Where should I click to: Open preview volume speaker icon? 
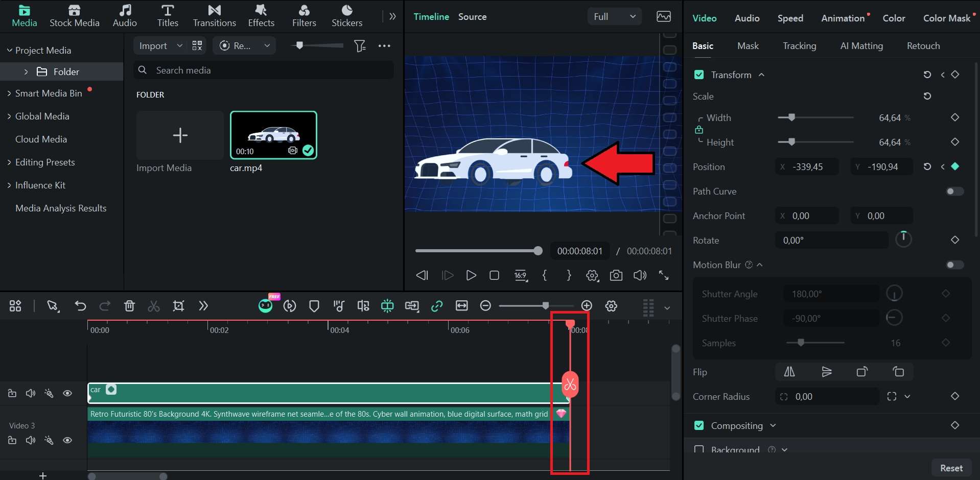point(640,276)
